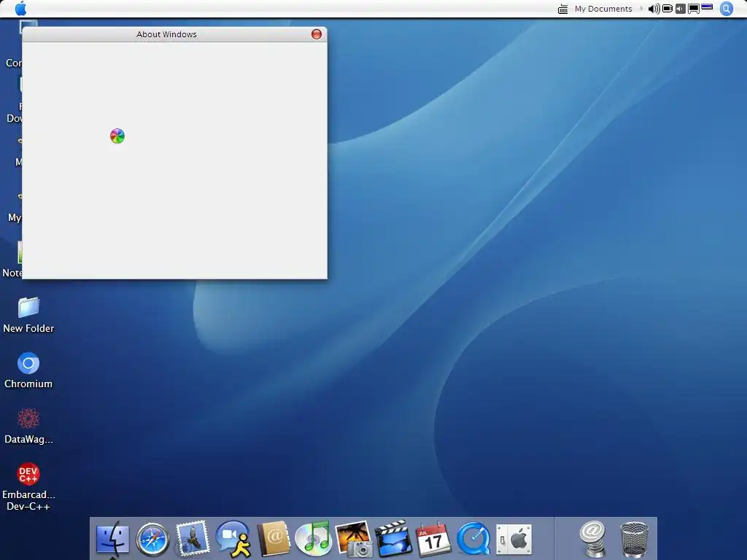The image size is (747, 560).
Task: Click the gray square speaker tray icon
Action: tap(681, 9)
